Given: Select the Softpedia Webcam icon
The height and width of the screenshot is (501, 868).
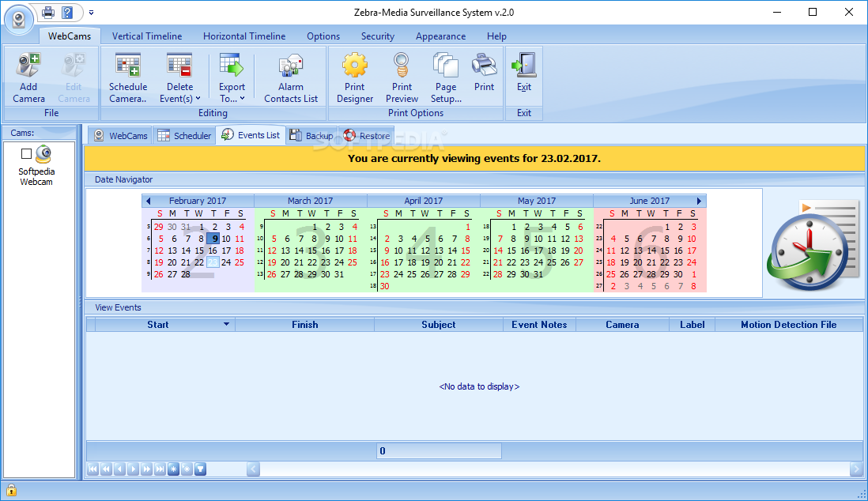Looking at the screenshot, I should click(x=43, y=154).
